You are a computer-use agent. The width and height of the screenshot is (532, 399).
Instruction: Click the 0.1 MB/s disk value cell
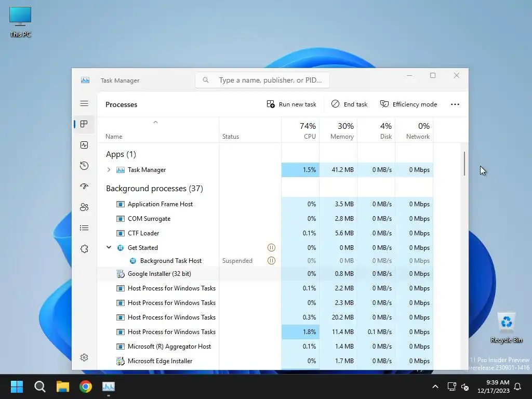pos(376,332)
